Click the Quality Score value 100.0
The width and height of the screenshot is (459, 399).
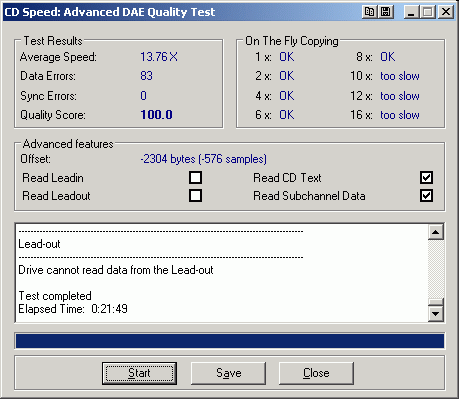click(156, 115)
